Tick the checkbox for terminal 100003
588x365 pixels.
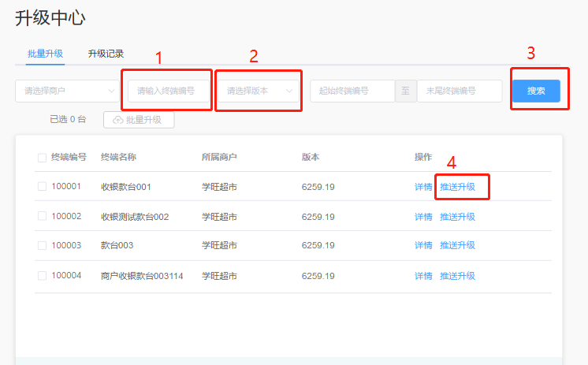(x=42, y=245)
